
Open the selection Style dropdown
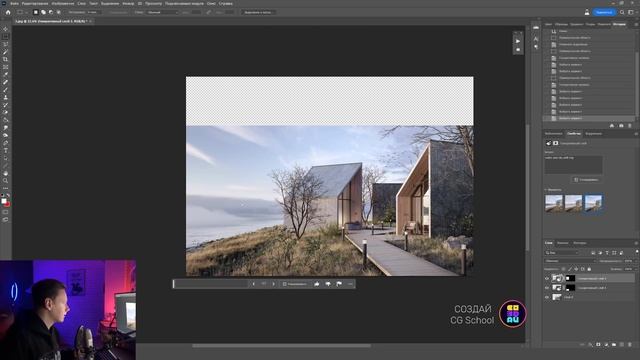[162, 12]
